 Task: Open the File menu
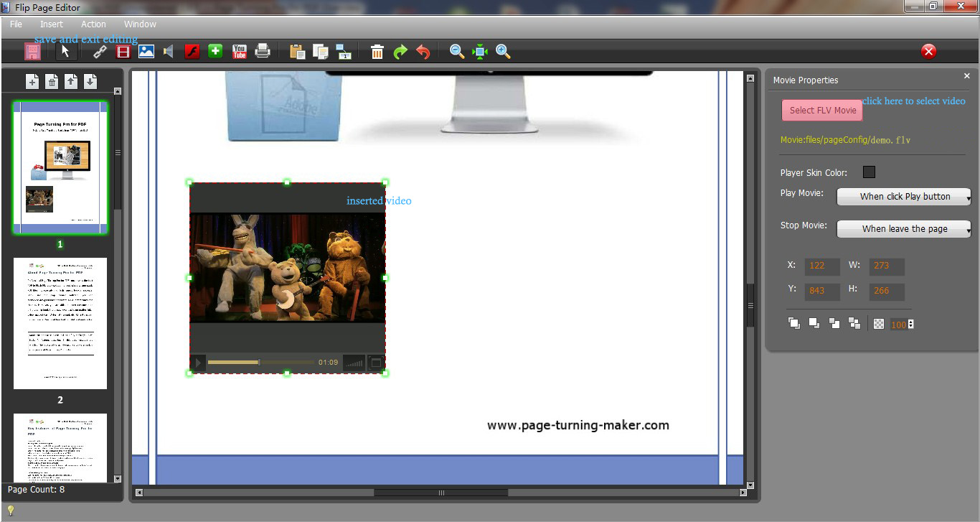(16, 24)
